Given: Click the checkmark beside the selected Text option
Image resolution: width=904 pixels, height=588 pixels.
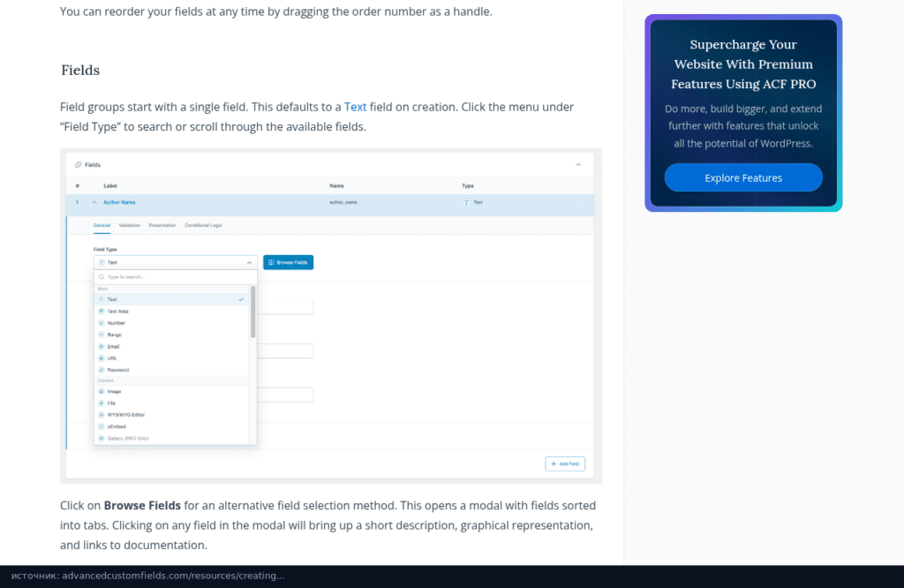Looking at the screenshot, I should [x=241, y=300].
